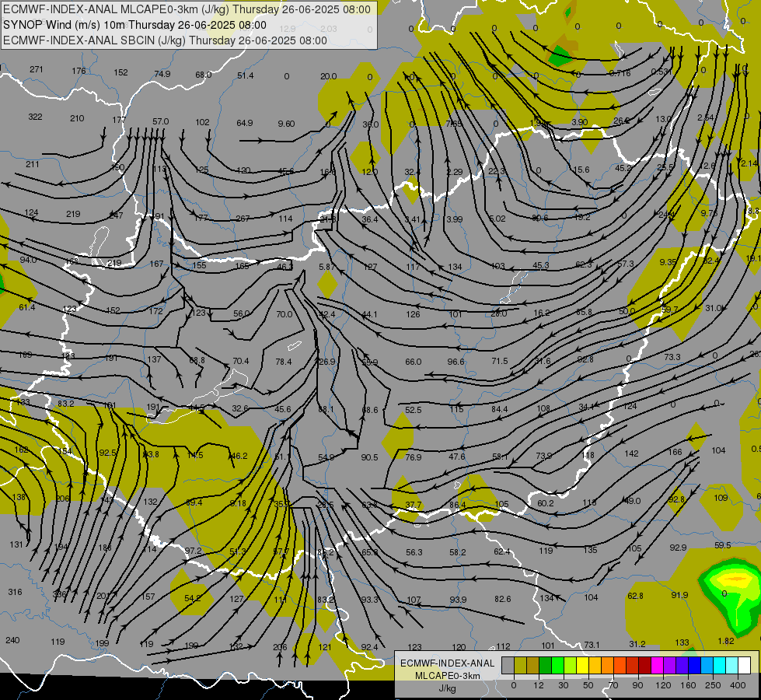
Task: Click the map value 76.9
Action: click(413, 457)
